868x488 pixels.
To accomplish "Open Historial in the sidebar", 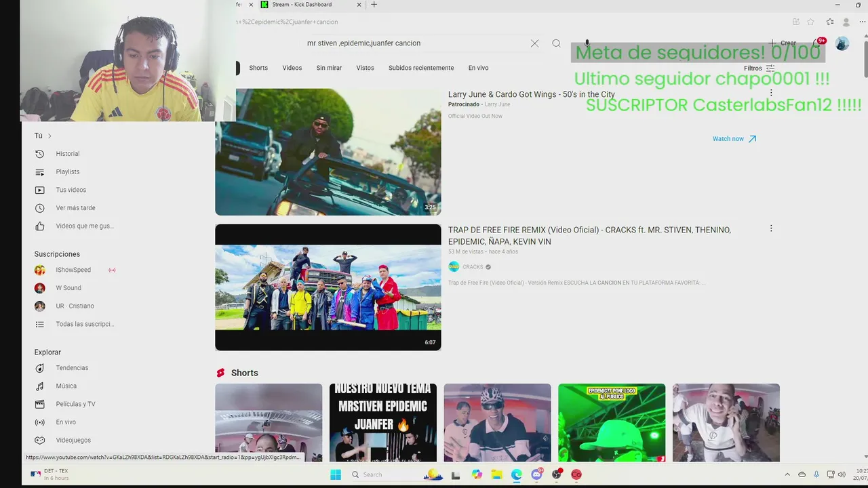I will tap(67, 154).
